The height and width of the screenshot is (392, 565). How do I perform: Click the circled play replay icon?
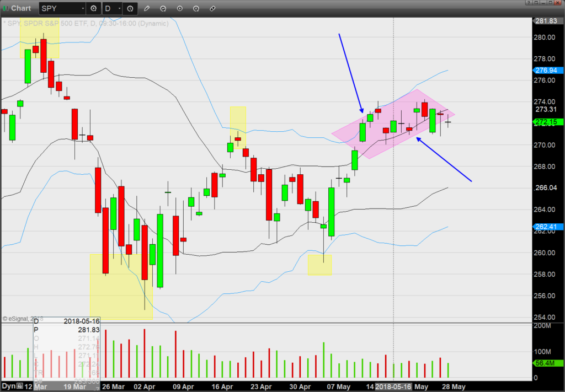179,8
